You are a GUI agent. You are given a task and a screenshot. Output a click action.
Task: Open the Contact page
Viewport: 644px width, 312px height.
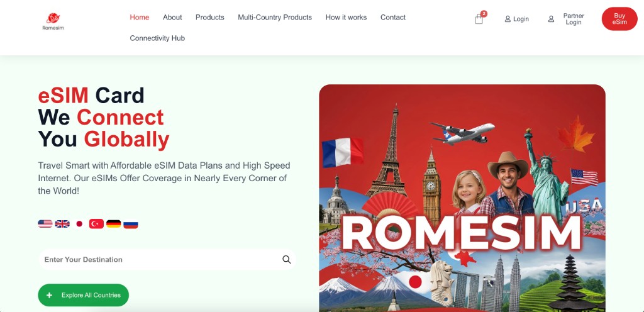coord(393,17)
